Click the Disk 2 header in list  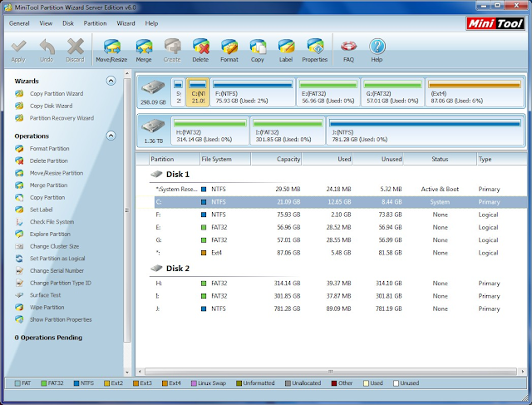[x=170, y=268]
